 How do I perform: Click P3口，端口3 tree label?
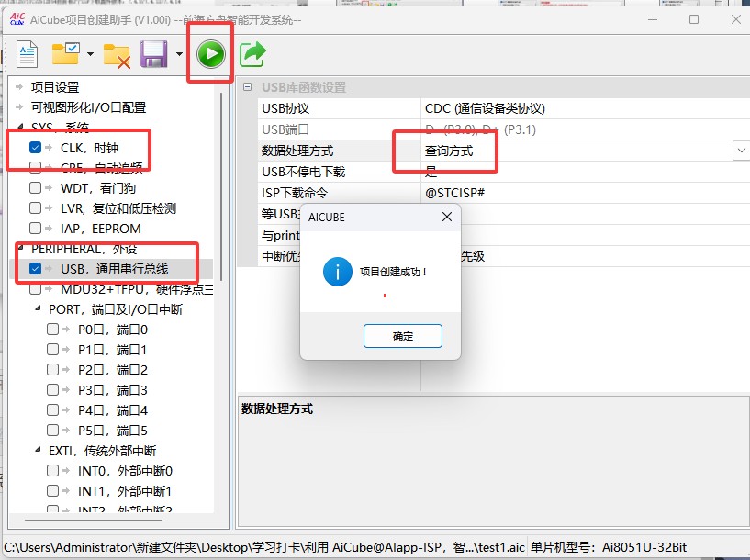113,390
